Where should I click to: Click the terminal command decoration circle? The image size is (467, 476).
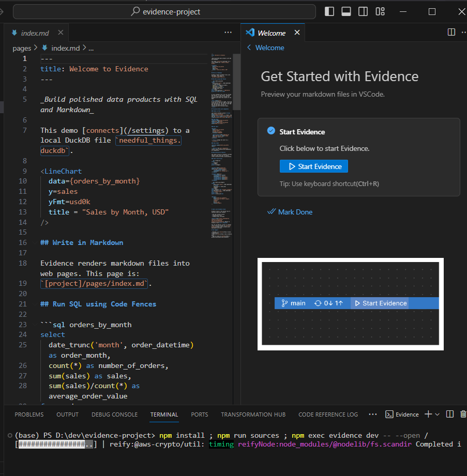pyautogui.click(x=10, y=435)
